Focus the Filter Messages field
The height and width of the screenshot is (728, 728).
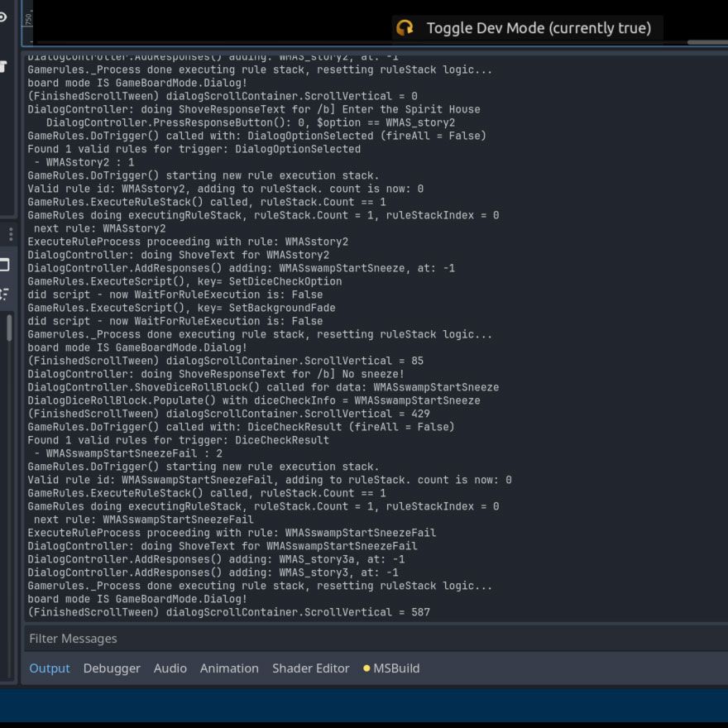coord(375,639)
